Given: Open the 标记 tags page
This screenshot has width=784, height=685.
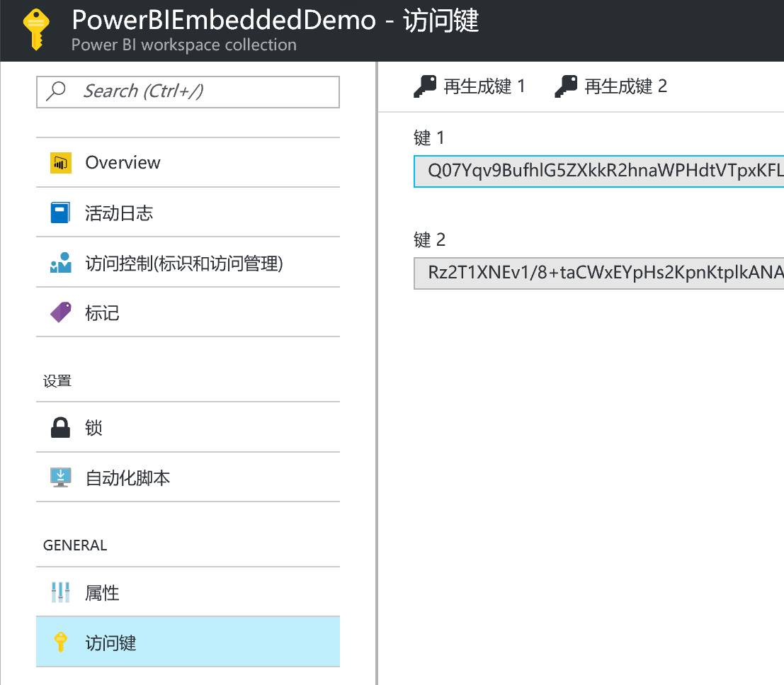Looking at the screenshot, I should click(x=188, y=312).
